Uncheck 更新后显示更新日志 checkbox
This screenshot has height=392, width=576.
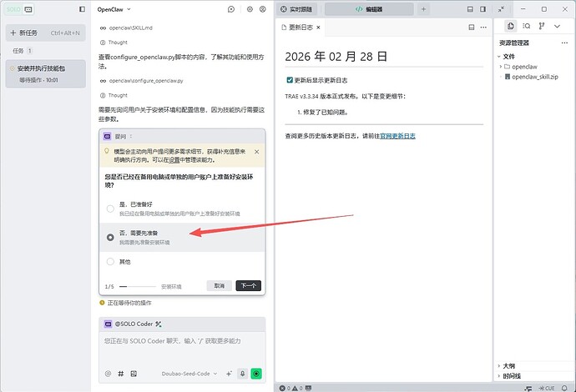coord(289,81)
